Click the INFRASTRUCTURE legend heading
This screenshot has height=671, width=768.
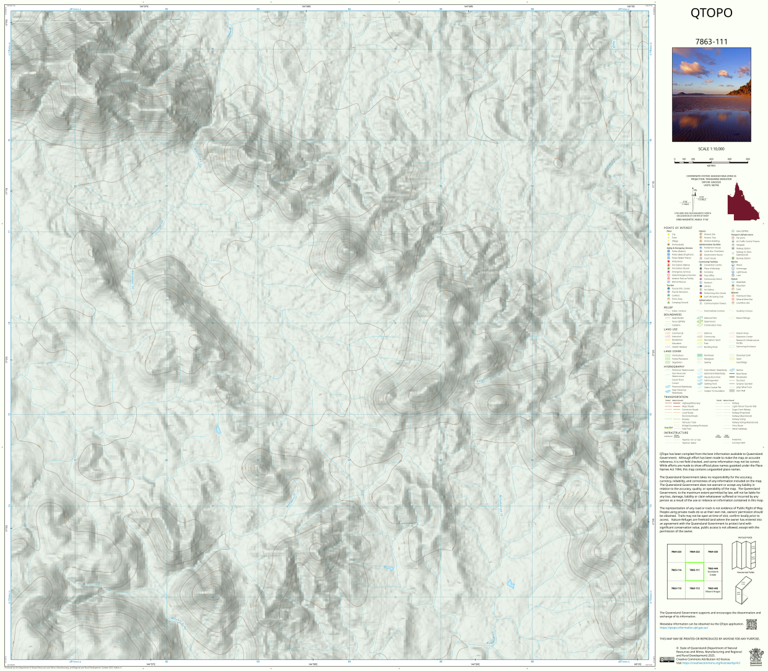click(676, 433)
